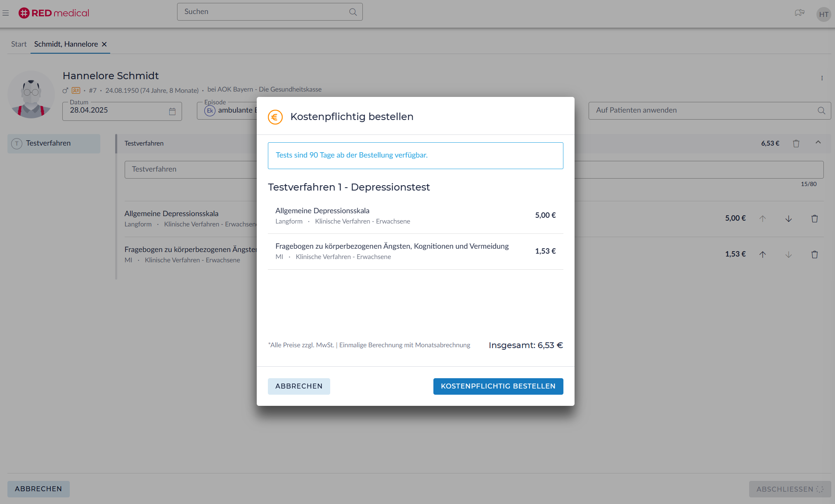Delete the entire Testverfahren section
Viewport: 835px width, 504px height.
[x=796, y=144]
